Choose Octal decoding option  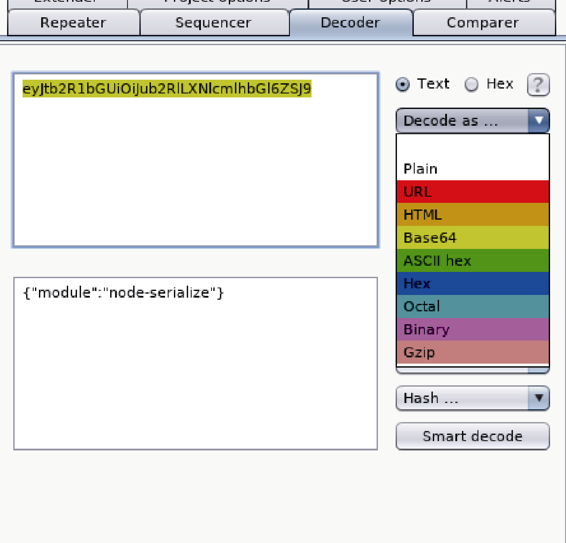[x=473, y=307]
